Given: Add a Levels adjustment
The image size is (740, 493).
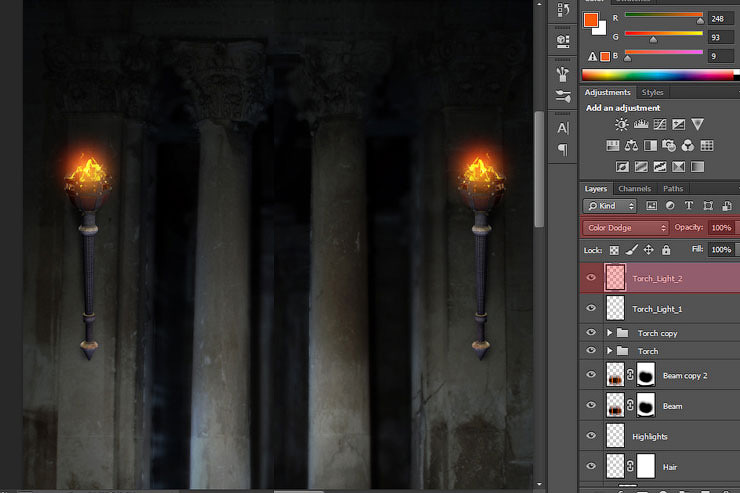Looking at the screenshot, I should coord(641,124).
